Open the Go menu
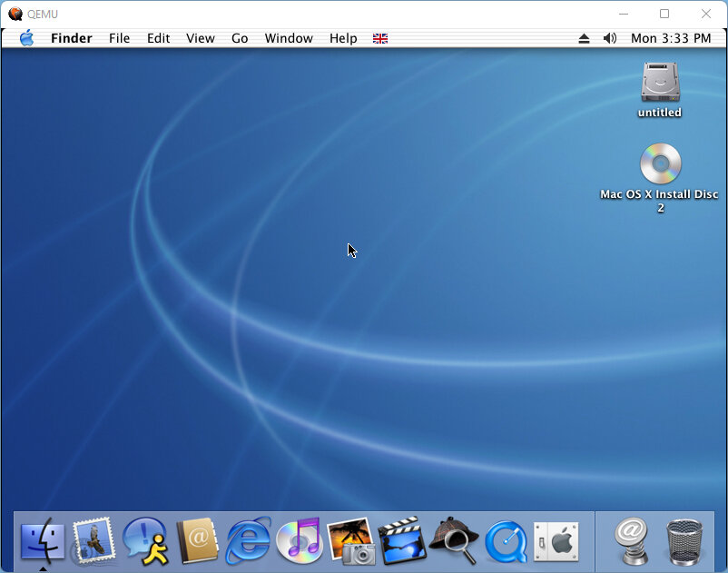This screenshot has height=573, width=728. [x=240, y=38]
